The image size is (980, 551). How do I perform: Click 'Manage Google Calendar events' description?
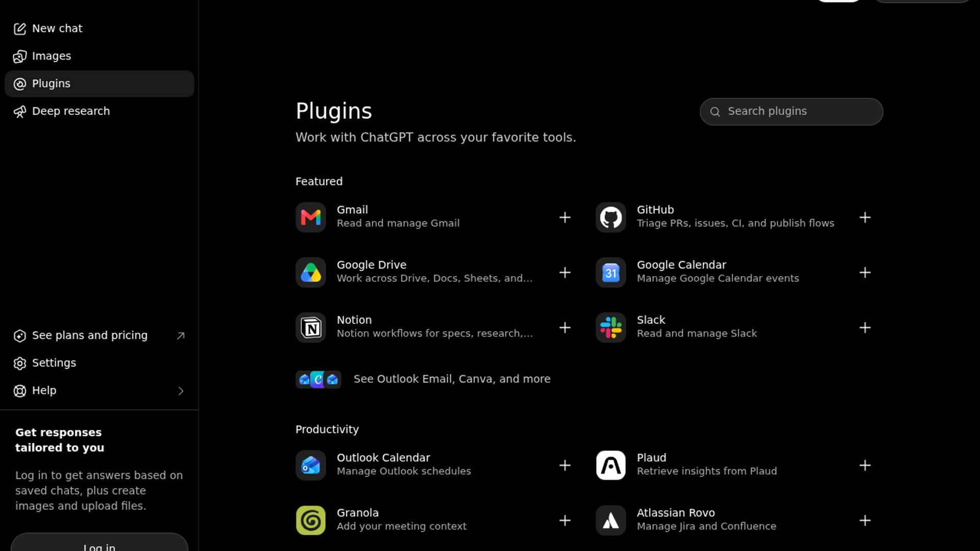point(718,279)
